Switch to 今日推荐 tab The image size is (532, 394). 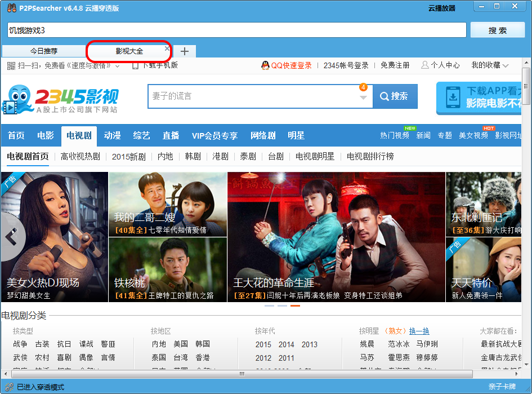coord(44,51)
